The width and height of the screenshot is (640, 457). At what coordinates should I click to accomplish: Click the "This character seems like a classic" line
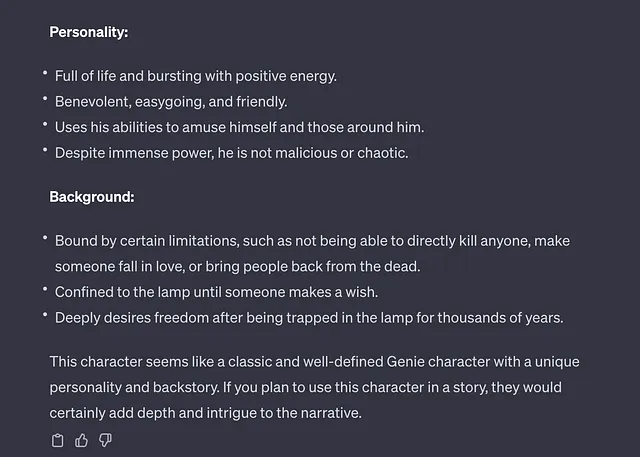tap(314, 362)
